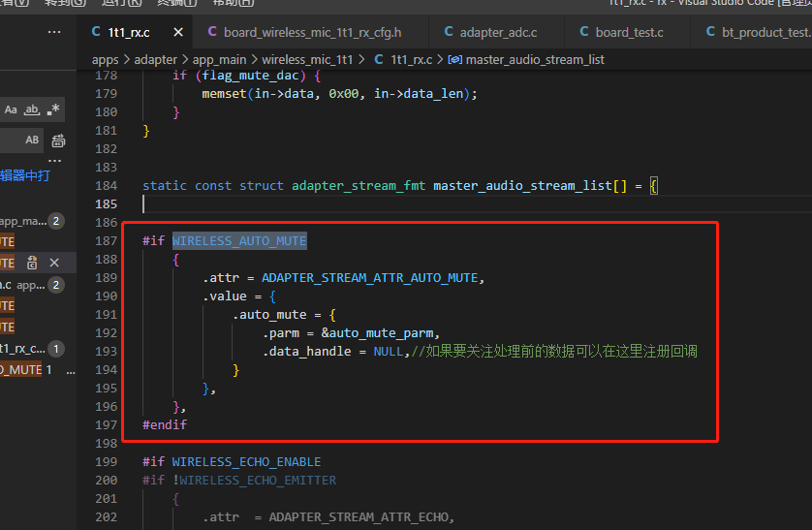Click #endif on line 197
The width and height of the screenshot is (812, 530).
165,425
